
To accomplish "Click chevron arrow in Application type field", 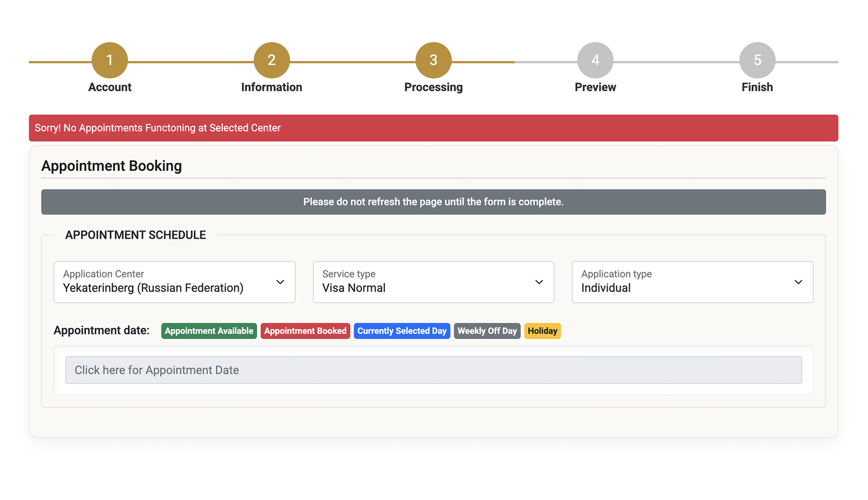I will (x=798, y=282).
